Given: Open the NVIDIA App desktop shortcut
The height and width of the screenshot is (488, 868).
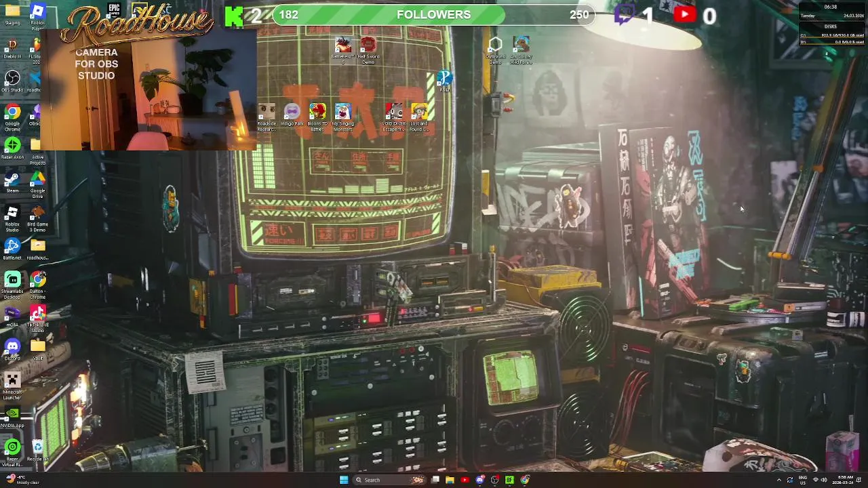Looking at the screenshot, I should point(12,417).
